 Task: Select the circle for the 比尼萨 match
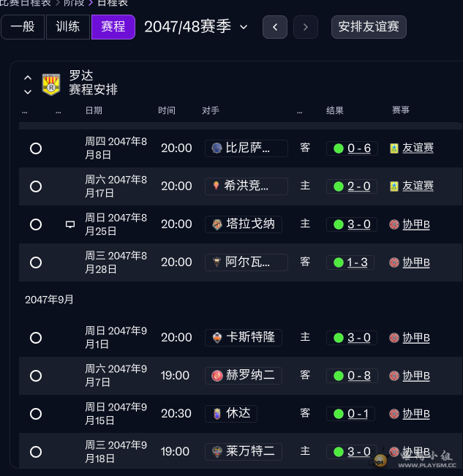(36, 148)
